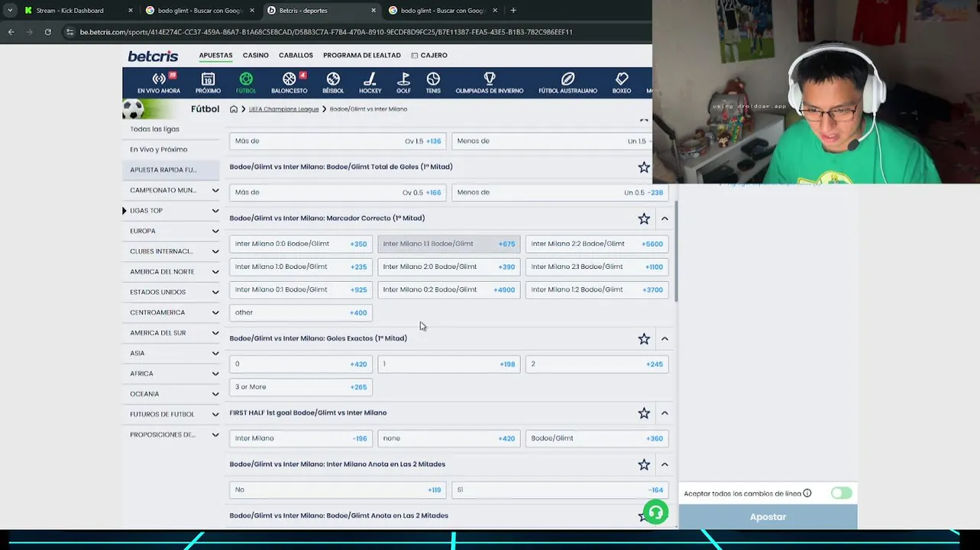
Task: Favorite the Total de Goles 1ª Mitad market
Action: pyautogui.click(x=644, y=167)
